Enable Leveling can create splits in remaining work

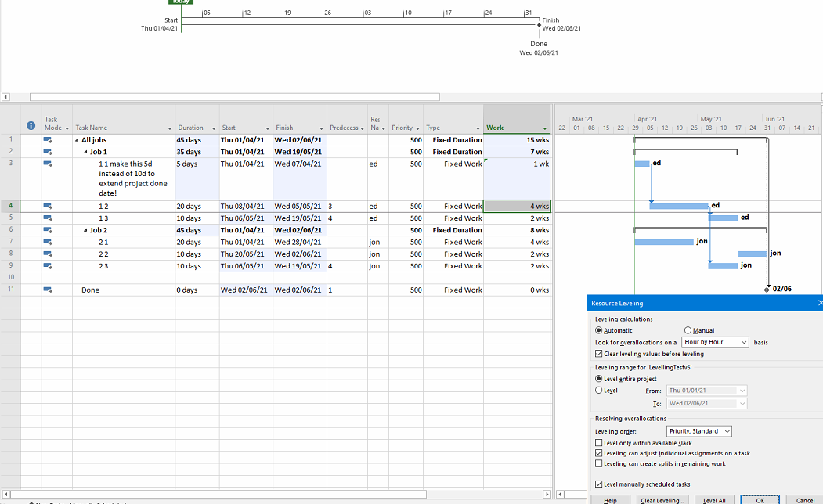pyautogui.click(x=598, y=463)
